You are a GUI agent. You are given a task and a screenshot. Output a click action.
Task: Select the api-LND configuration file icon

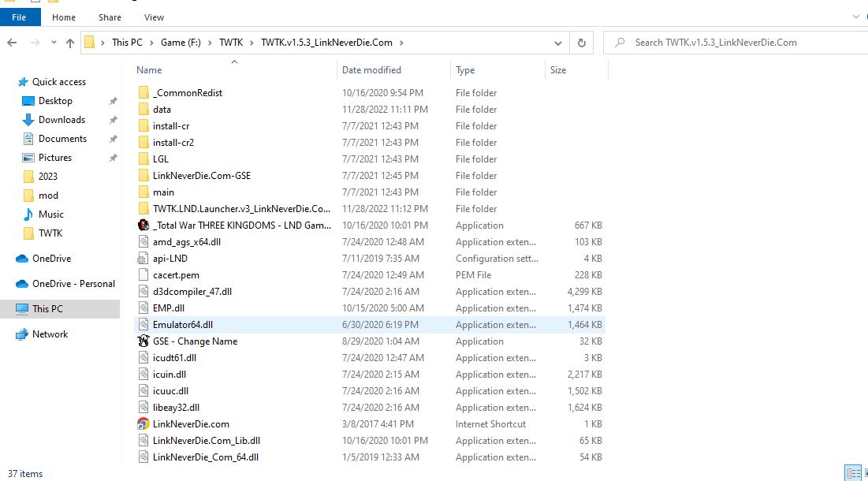pyautogui.click(x=143, y=259)
